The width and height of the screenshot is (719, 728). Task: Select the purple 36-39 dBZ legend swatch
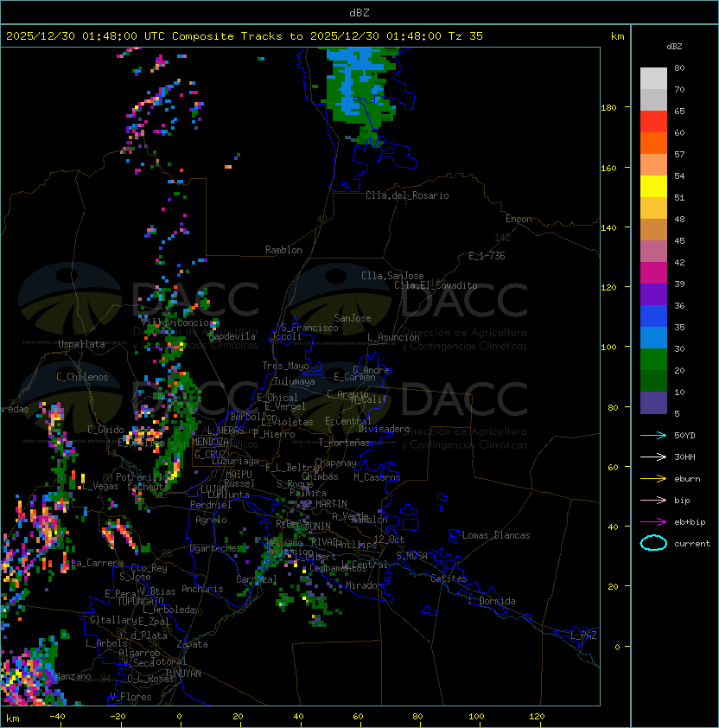tap(653, 295)
